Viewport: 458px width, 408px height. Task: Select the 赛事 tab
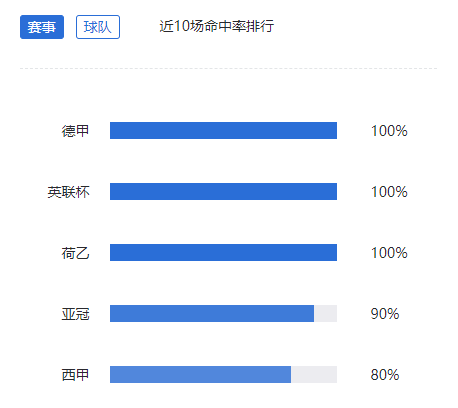42,27
